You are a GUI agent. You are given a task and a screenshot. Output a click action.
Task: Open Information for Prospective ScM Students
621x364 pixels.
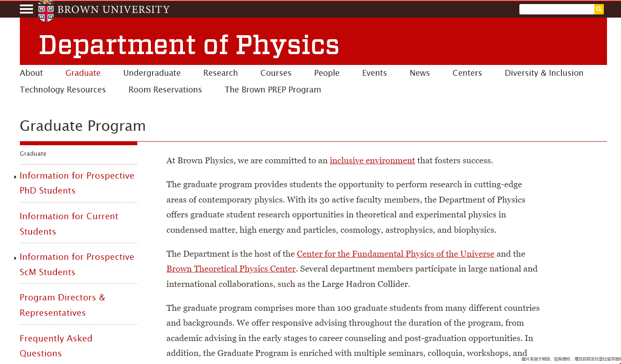pos(77,264)
